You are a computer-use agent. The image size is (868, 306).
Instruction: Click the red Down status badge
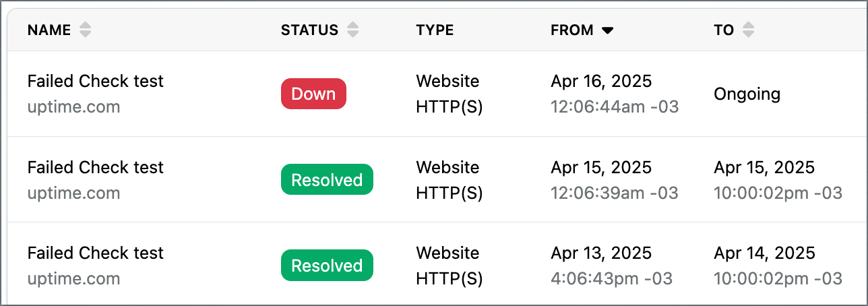(313, 94)
